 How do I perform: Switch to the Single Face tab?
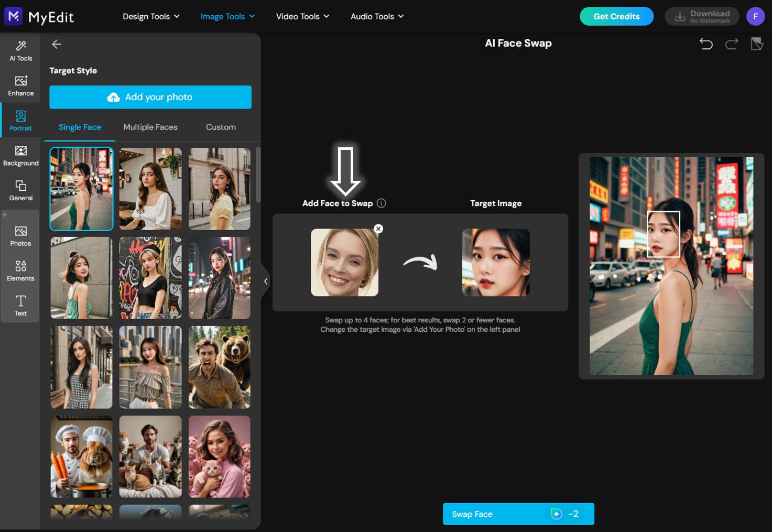pos(80,127)
